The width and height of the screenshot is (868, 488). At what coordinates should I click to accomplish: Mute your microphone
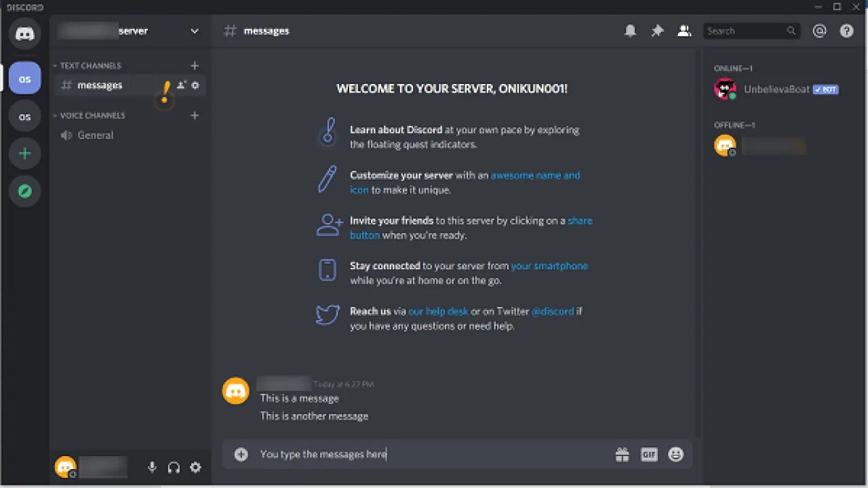pyautogui.click(x=152, y=467)
